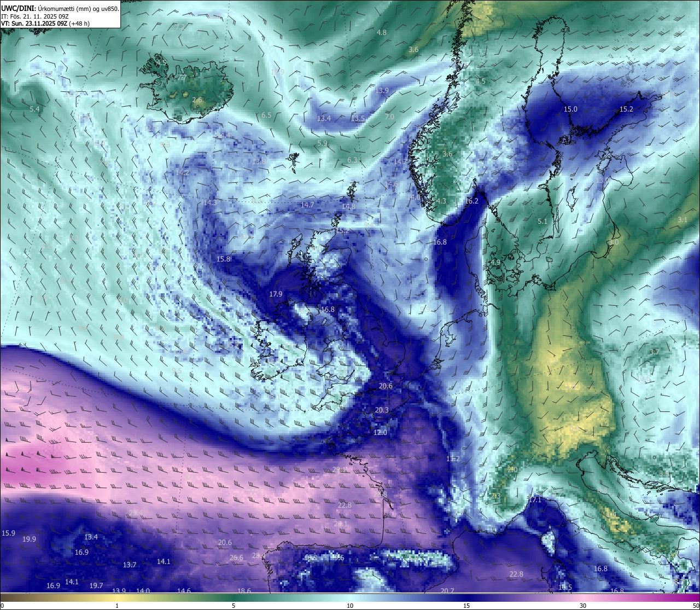Click the map value '7.0'
Image resolution: width=700 pixels, height=610 pixels.
tap(389, 117)
